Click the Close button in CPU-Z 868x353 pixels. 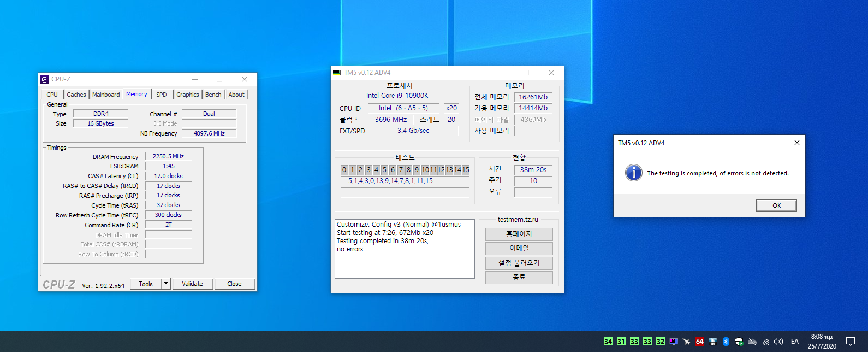point(234,284)
